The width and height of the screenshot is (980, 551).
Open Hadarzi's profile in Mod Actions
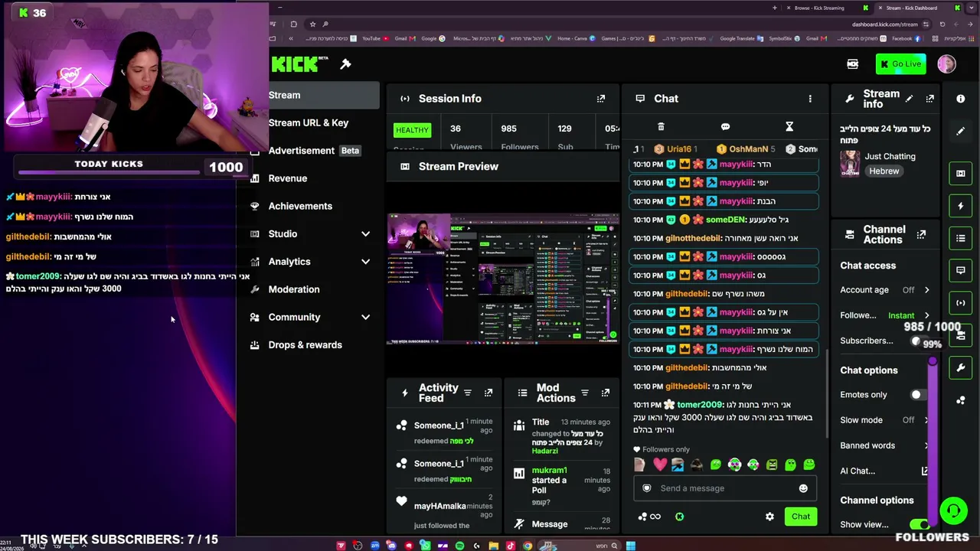545,452
